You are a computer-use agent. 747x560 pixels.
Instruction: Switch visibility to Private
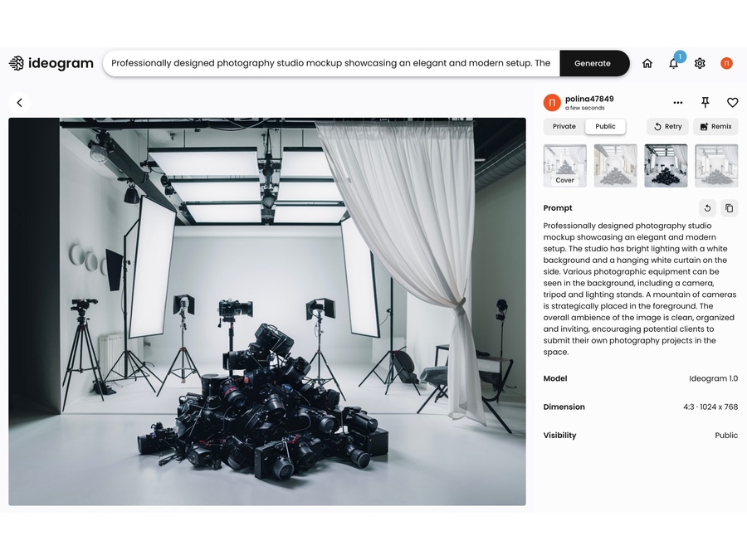coord(564,126)
